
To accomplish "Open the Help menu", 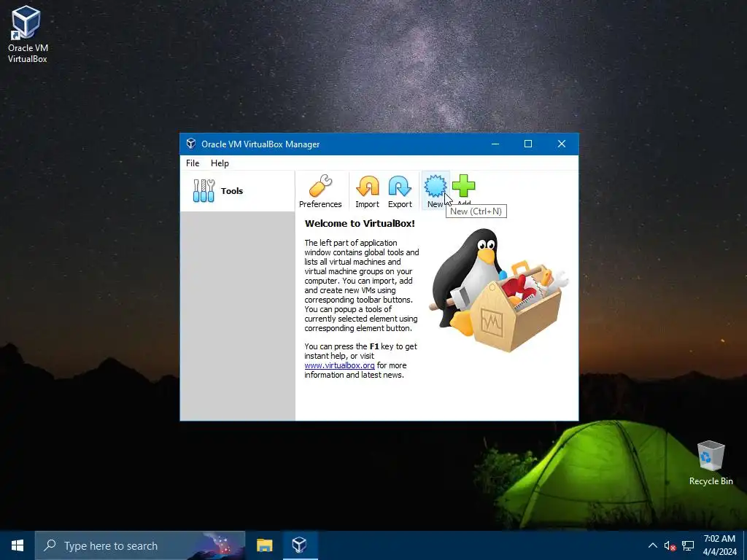I will 220,163.
